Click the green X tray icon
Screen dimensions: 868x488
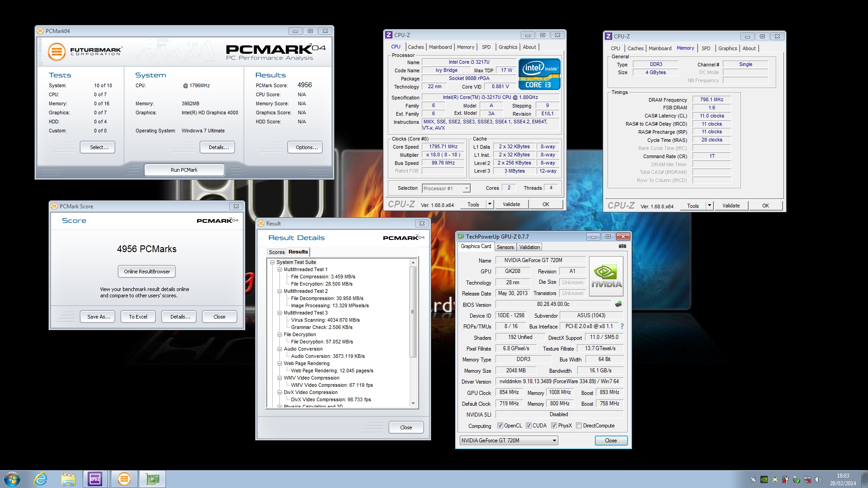click(x=775, y=479)
